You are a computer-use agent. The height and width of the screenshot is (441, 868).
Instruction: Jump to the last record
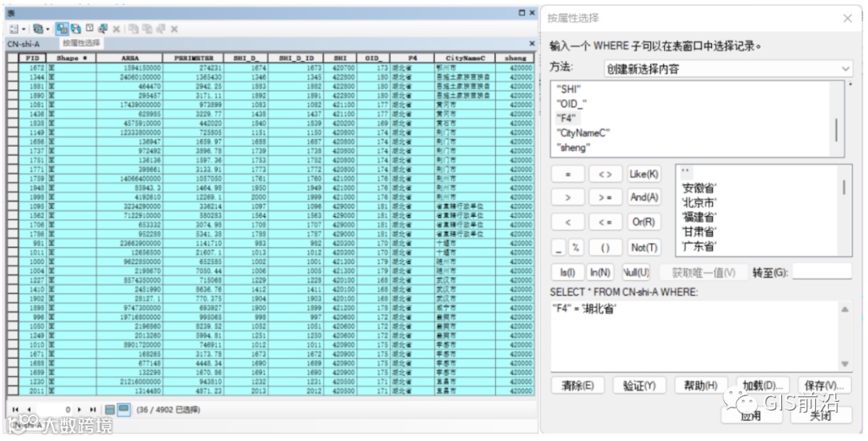coord(92,410)
